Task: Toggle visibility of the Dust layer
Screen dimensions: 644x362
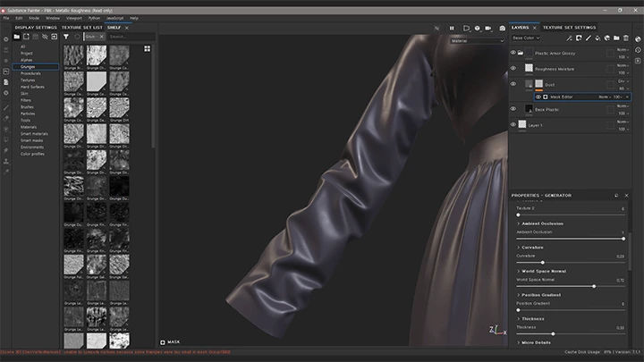Action: [513, 84]
